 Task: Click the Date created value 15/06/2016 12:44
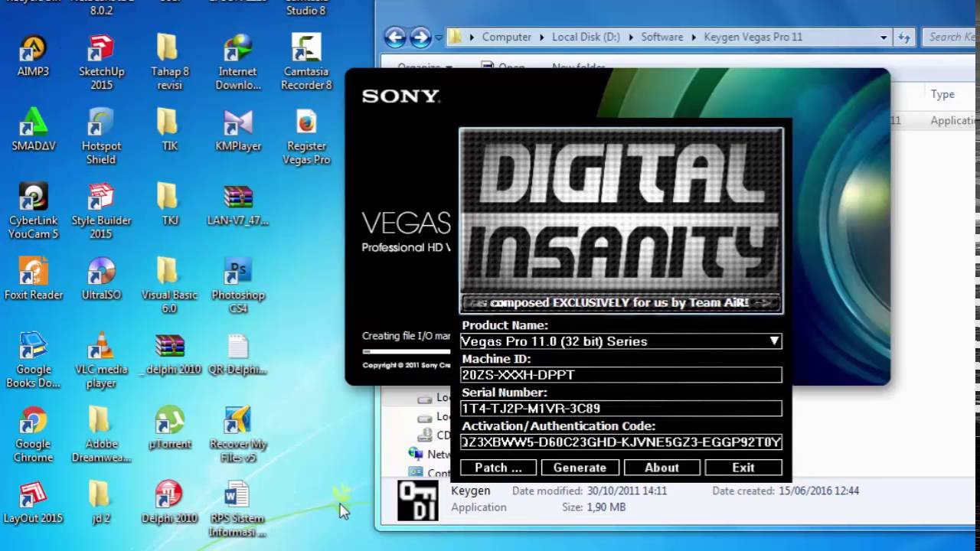[819, 491]
